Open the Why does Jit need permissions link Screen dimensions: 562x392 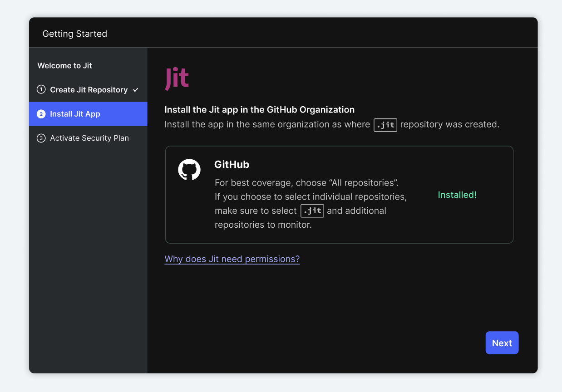[x=232, y=259]
